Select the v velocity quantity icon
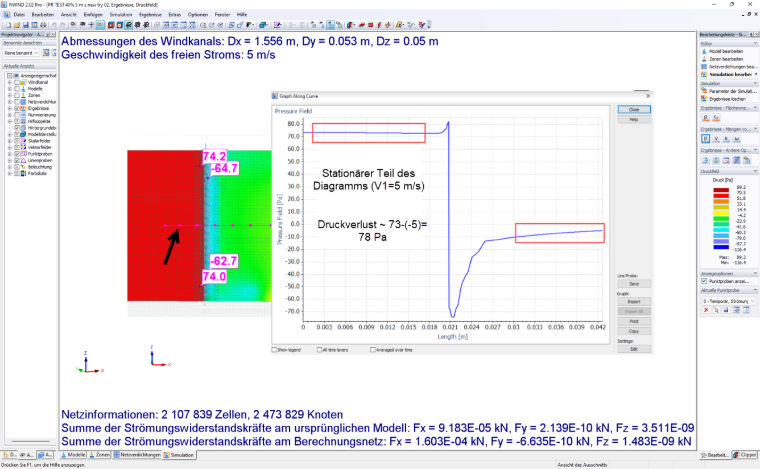 [716, 139]
